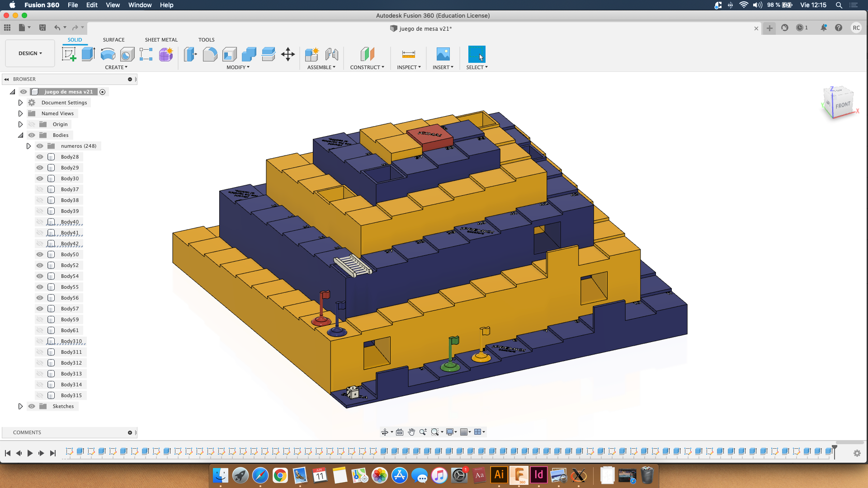The width and height of the screenshot is (868, 488).
Task: Show hidden Body37 via eye icon
Action: pyautogui.click(x=40, y=189)
